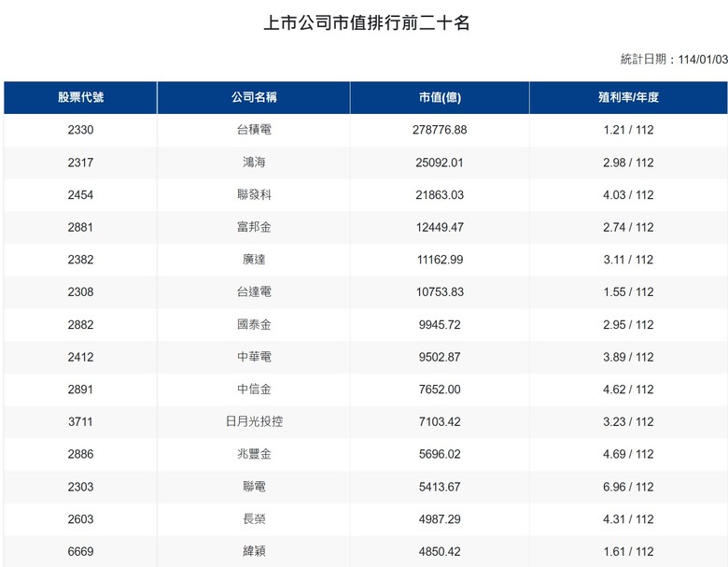The width and height of the screenshot is (728, 567).
Task: Click market value 25092.01
Action: (440, 163)
